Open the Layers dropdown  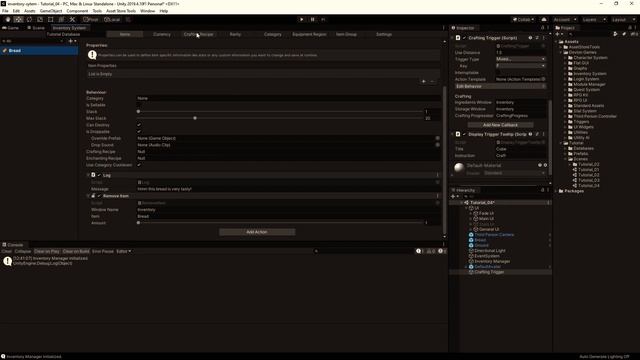(x=594, y=20)
